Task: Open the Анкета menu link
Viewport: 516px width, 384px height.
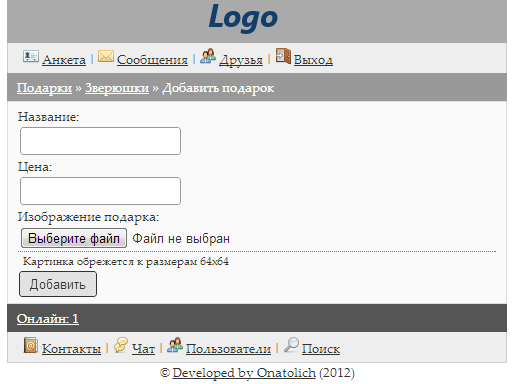Action: (x=64, y=60)
